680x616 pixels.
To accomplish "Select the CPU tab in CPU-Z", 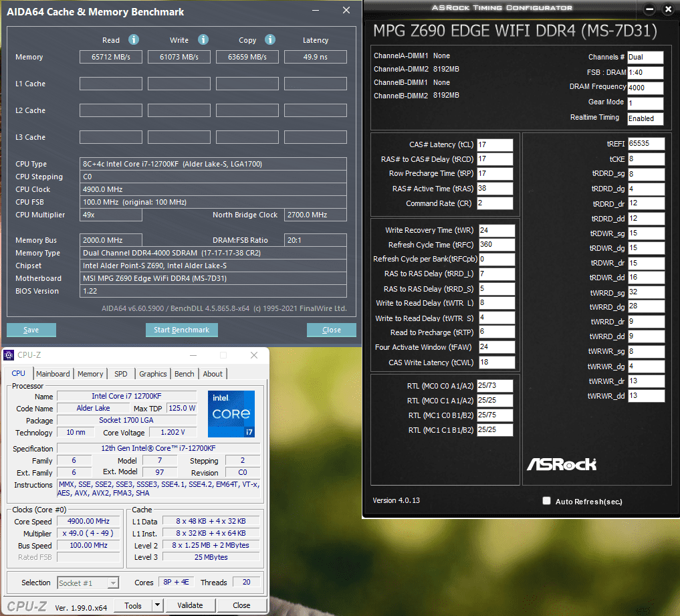I will point(19,373).
